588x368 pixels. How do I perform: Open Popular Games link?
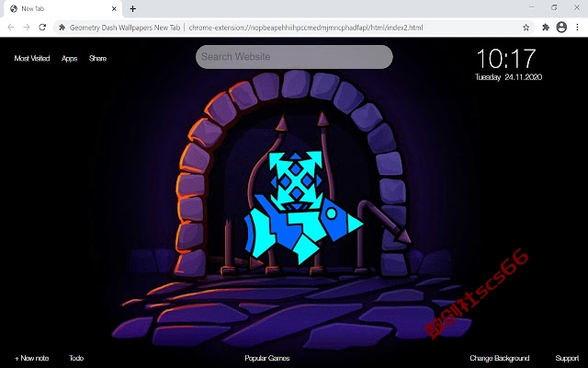click(267, 358)
